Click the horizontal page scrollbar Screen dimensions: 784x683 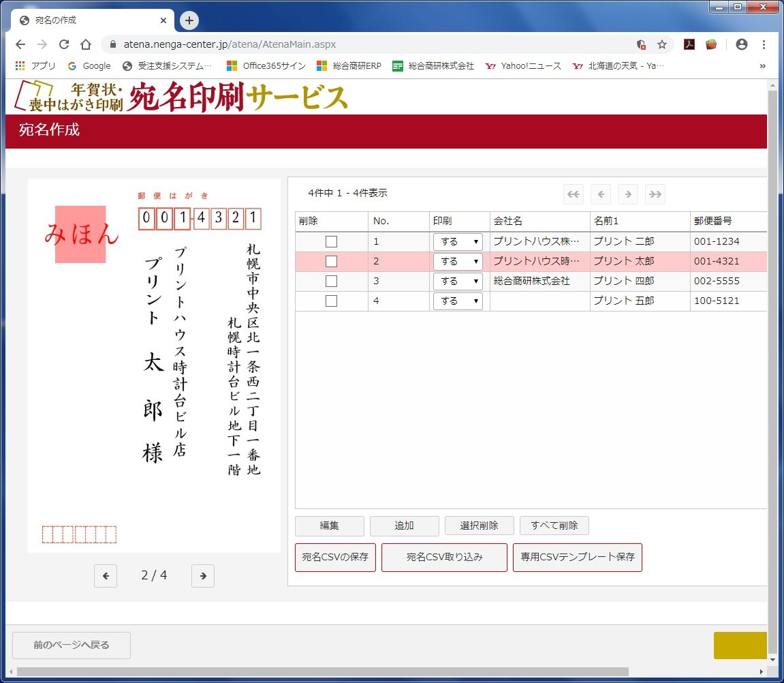click(x=322, y=671)
